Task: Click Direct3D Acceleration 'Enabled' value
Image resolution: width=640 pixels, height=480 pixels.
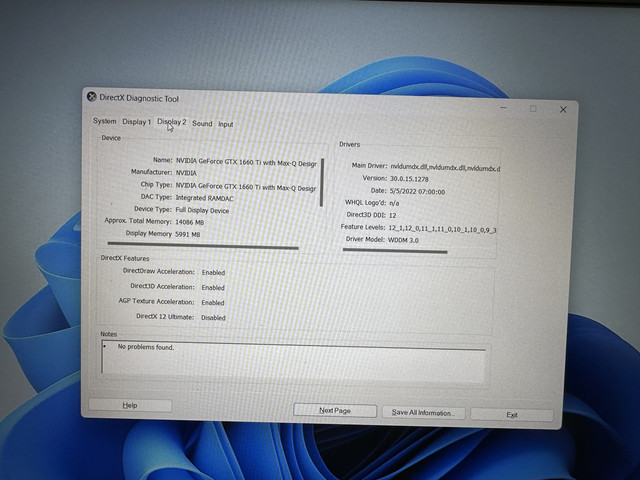Action: pos(213,287)
